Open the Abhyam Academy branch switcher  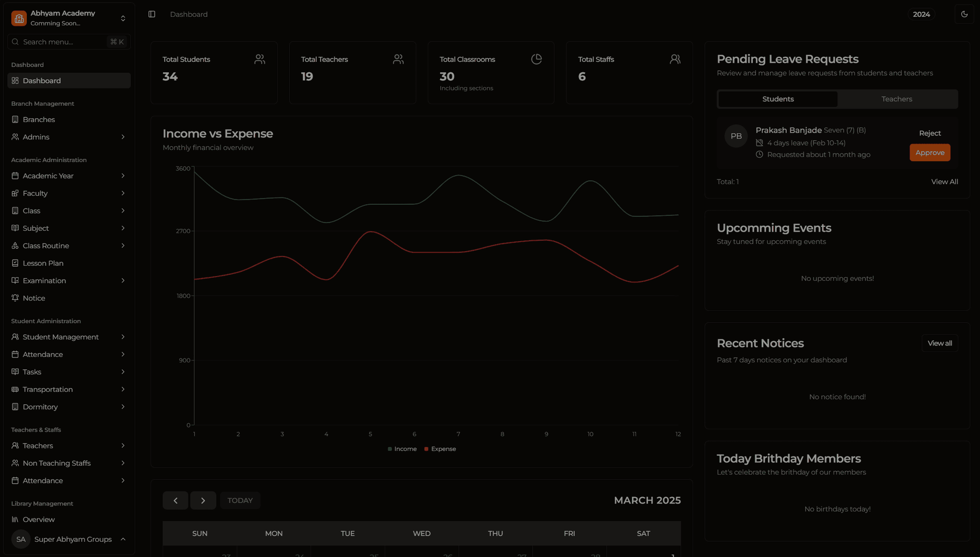[x=123, y=18]
